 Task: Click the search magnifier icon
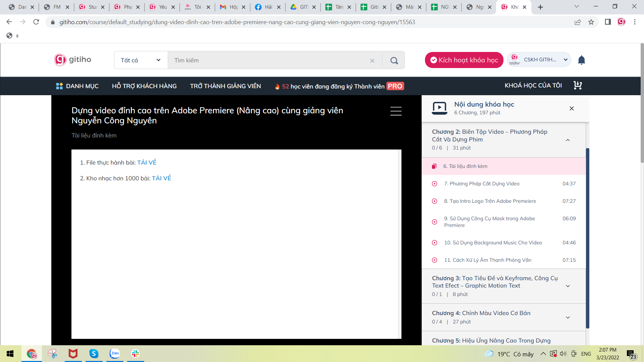tap(394, 60)
